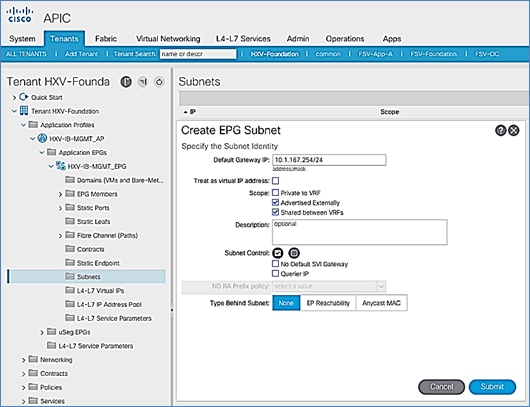Screen dimensions: 530x407
Task: Click the Application Profiles folder icon
Action: (33, 124)
